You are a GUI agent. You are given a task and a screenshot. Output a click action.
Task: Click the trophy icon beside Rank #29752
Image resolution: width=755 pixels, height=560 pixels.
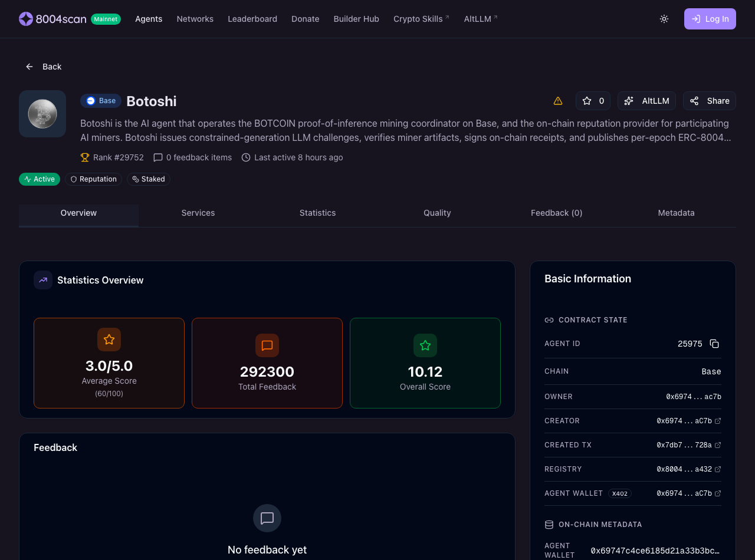[85, 157]
